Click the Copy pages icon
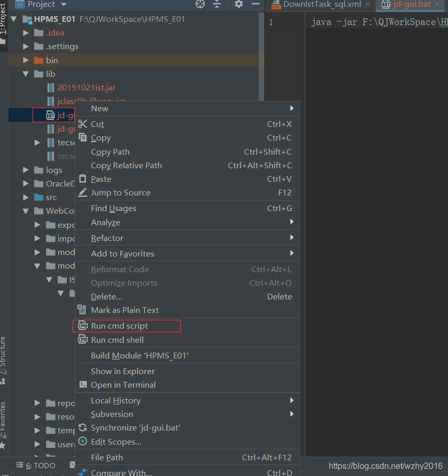 pos(83,137)
